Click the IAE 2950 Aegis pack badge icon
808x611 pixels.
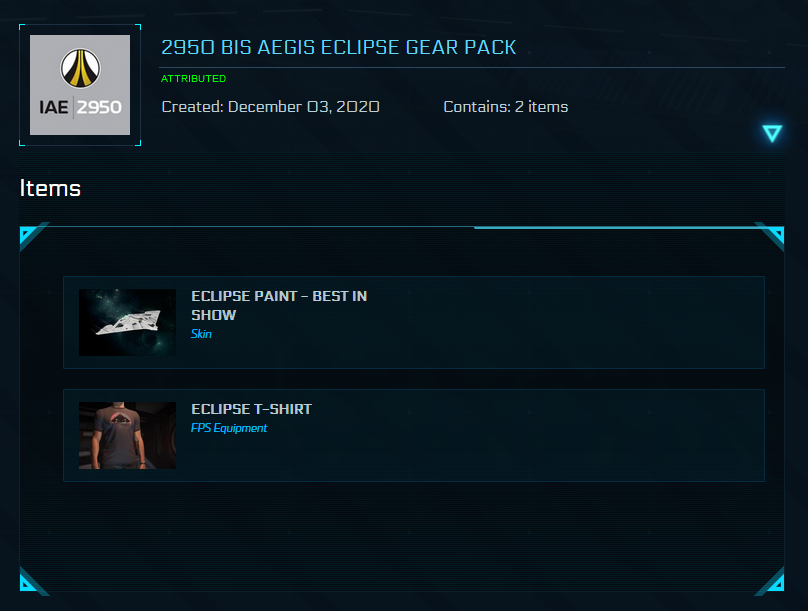[79, 85]
